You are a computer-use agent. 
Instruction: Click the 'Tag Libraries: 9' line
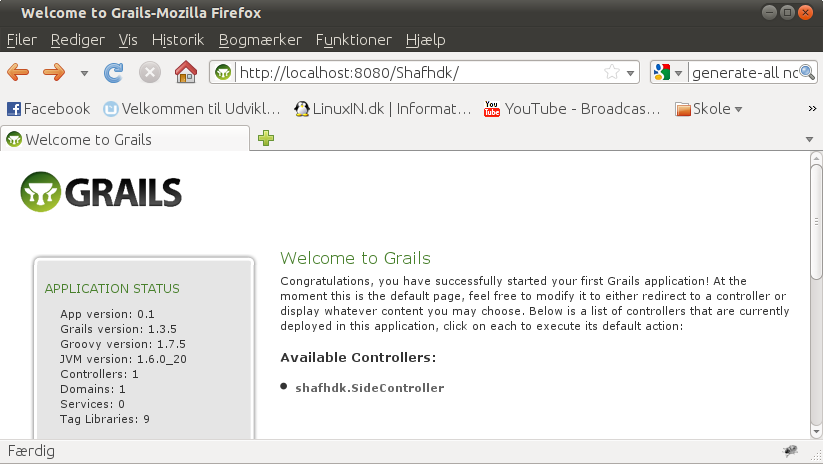[x=105, y=419]
